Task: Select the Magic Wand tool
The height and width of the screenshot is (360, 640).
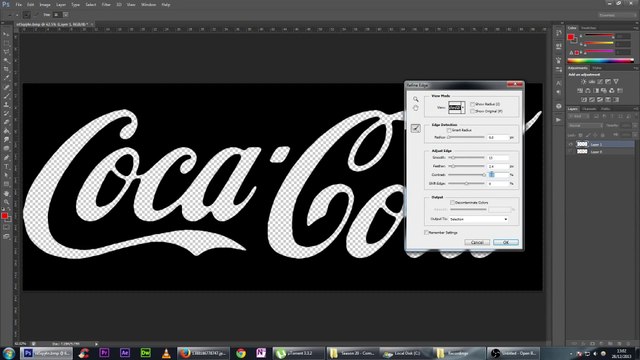Action: 6,61
